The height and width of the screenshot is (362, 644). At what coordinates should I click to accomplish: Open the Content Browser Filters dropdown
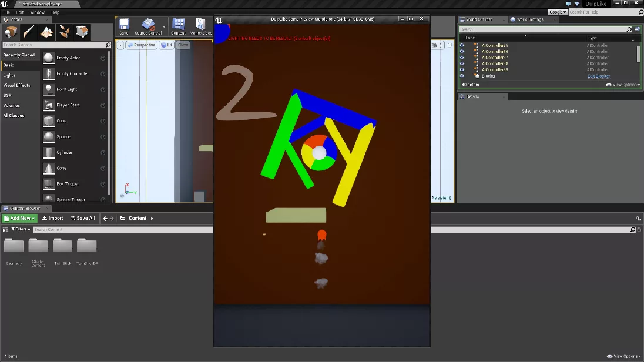point(21,229)
